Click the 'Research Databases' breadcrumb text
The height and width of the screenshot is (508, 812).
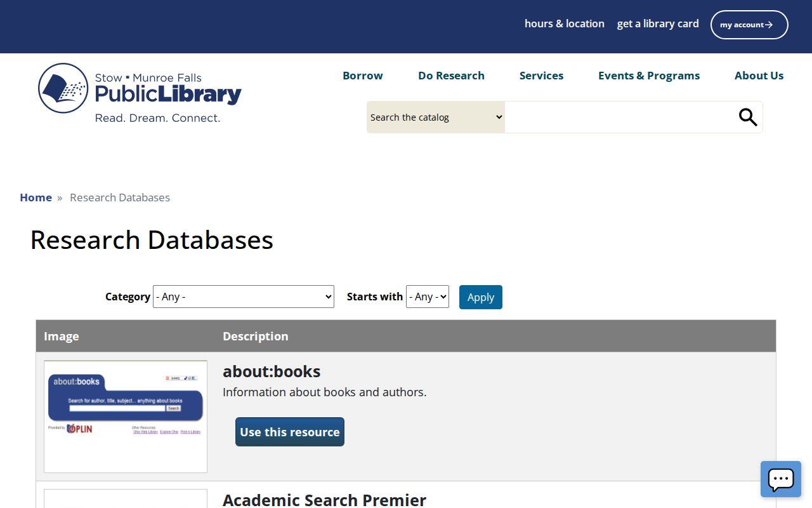(120, 197)
